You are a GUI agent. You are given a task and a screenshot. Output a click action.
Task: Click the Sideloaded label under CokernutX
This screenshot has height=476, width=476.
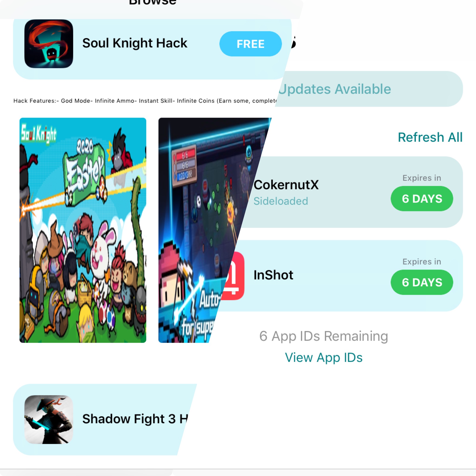pos(281,201)
